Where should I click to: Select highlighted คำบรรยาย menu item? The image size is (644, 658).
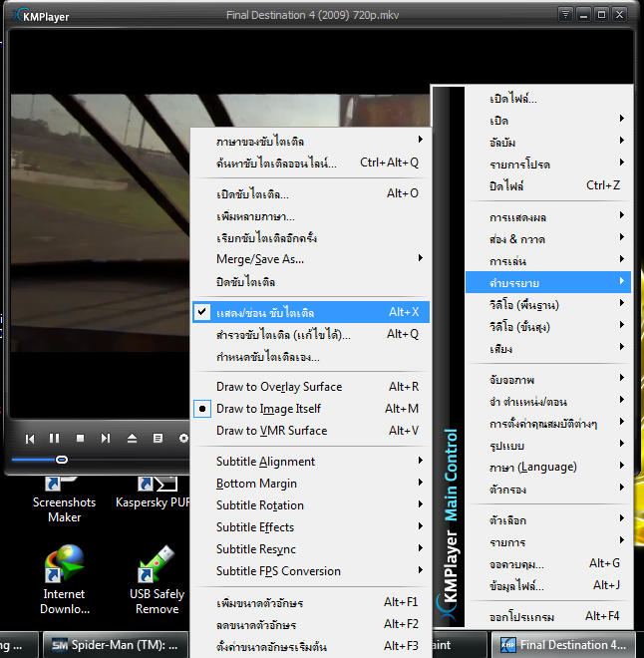pyautogui.click(x=548, y=282)
